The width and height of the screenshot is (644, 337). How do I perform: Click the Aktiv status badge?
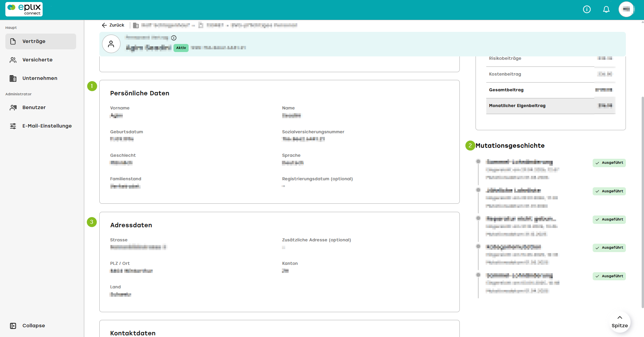point(181,48)
